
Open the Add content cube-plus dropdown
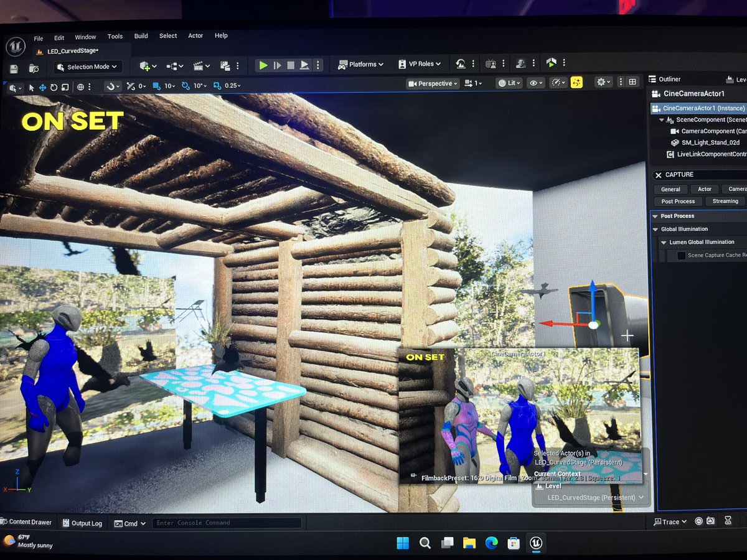148,65
